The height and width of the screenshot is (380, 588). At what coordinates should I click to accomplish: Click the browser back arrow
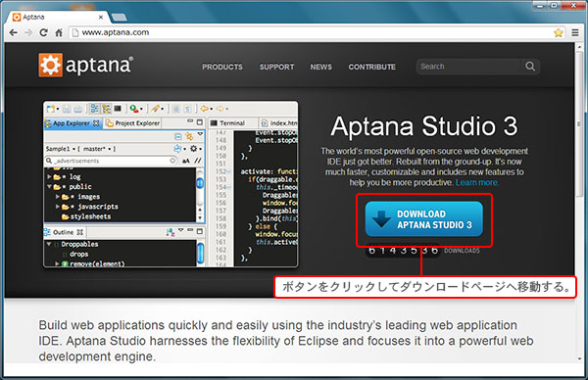13,32
